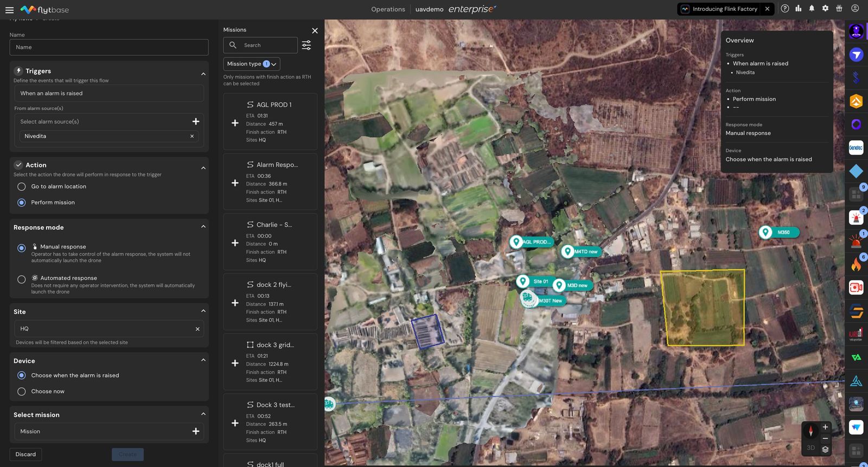The width and height of the screenshot is (868, 467).
Task: Click the plus icon in Mission field
Action: point(196,431)
